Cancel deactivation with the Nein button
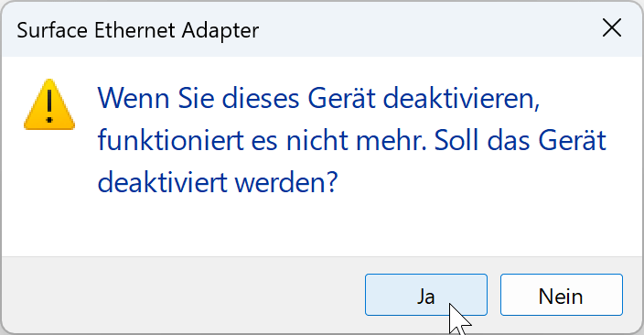This screenshot has height=335, width=644. [x=561, y=295]
